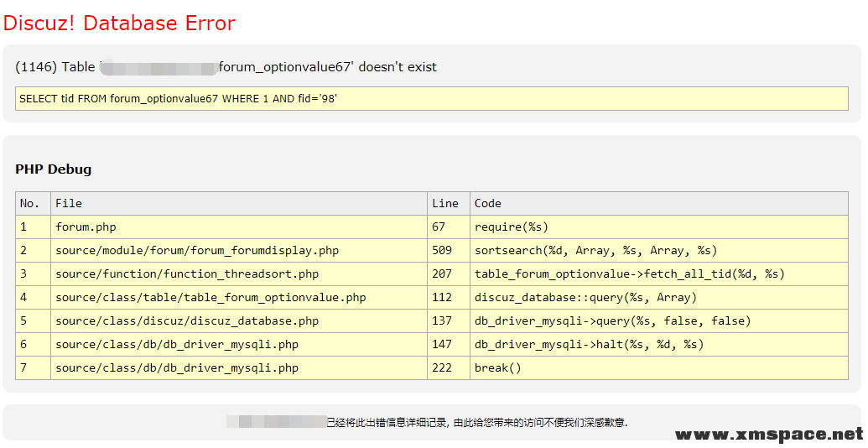
Task: Click "source/module/forum/forum_forumdisplay.php" file cell
Action: (x=239, y=250)
